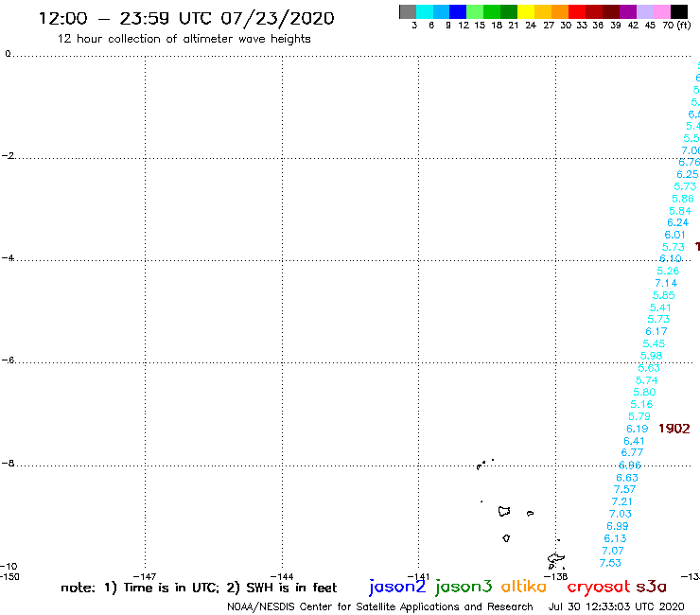Click the date range title '12:00 – 23:59 UTC 07/23/2020'

[x=186, y=19]
